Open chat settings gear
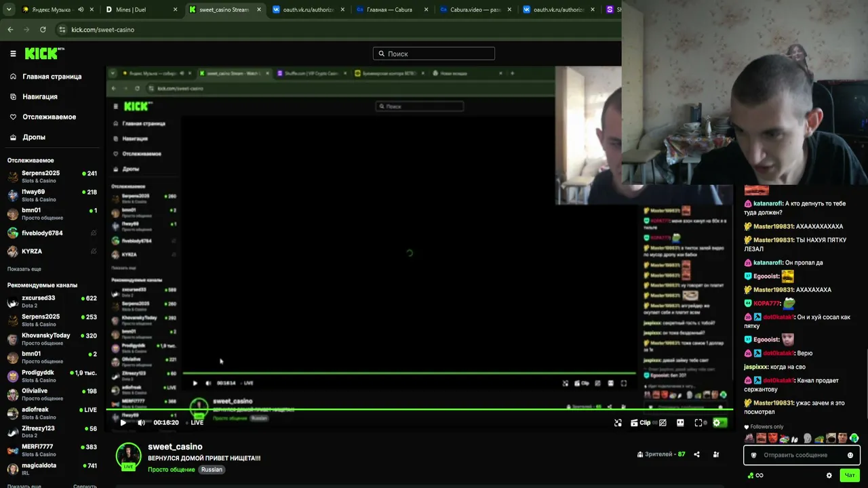Screen dimensions: 868x488 [x=829, y=475]
